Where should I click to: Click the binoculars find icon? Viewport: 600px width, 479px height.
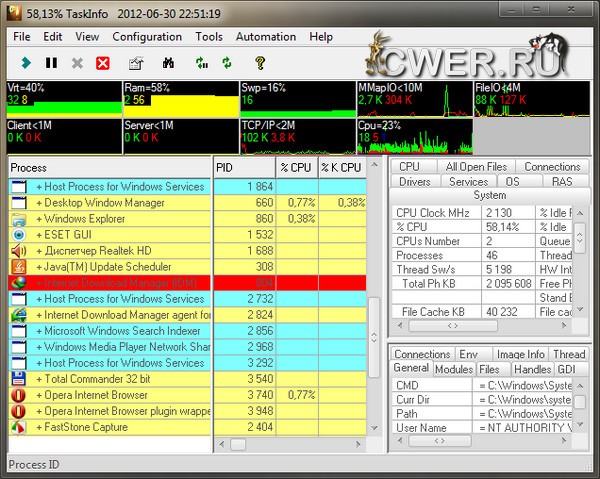pyautogui.click(x=167, y=63)
